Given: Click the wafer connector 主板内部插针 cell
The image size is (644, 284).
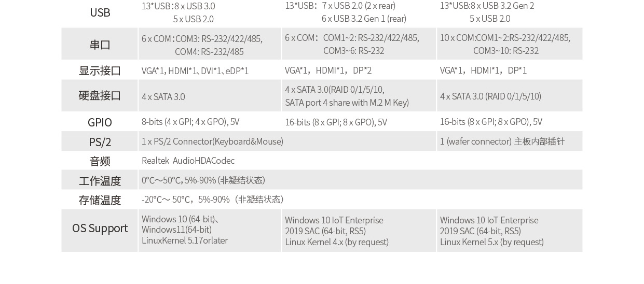Looking at the screenshot, I should pos(502,141).
